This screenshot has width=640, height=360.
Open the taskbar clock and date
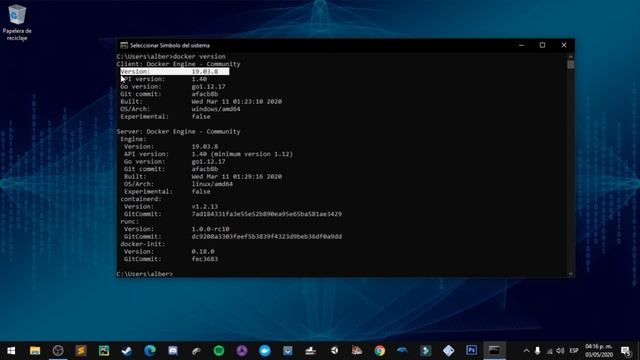coord(599,351)
